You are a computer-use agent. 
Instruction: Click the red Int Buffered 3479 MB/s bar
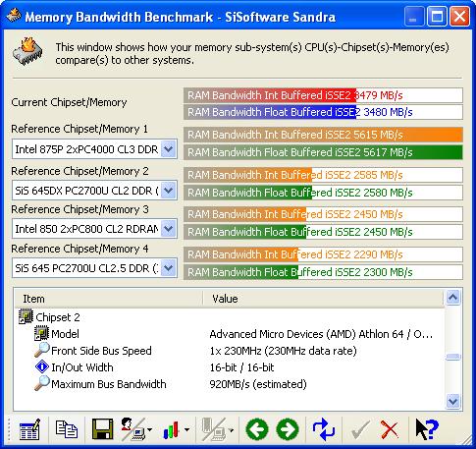[323, 95]
